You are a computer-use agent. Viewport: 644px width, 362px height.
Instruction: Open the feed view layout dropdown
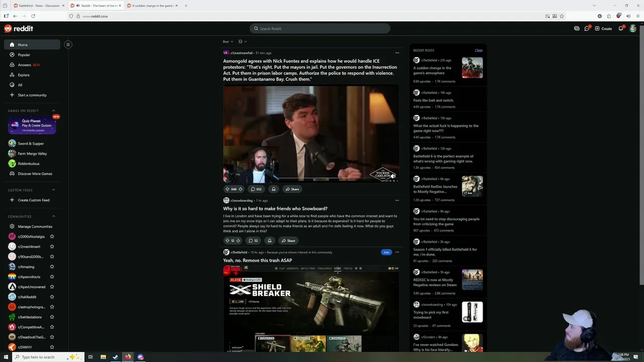[x=243, y=42]
